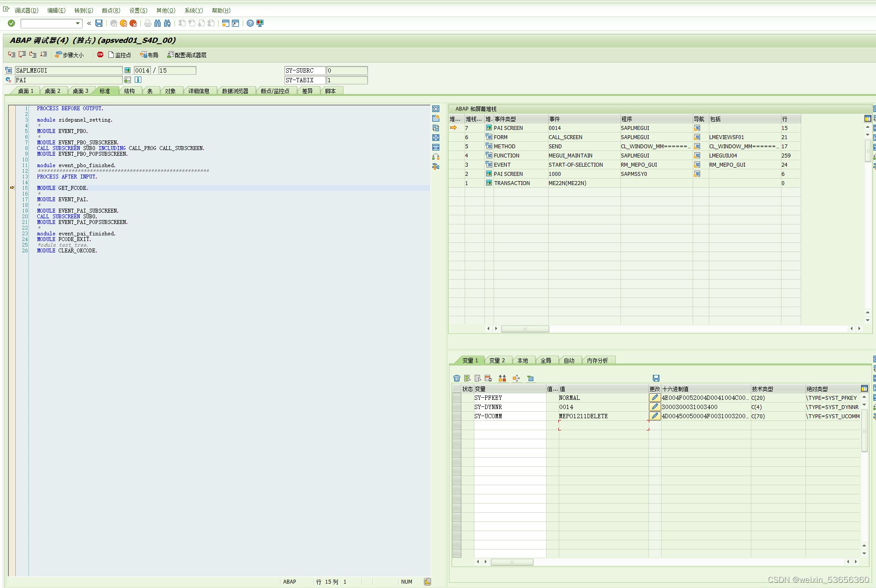Image resolution: width=876 pixels, height=588 pixels.
Task: Click navigation icon in CALL_SCREEN stack row
Action: [x=697, y=137]
